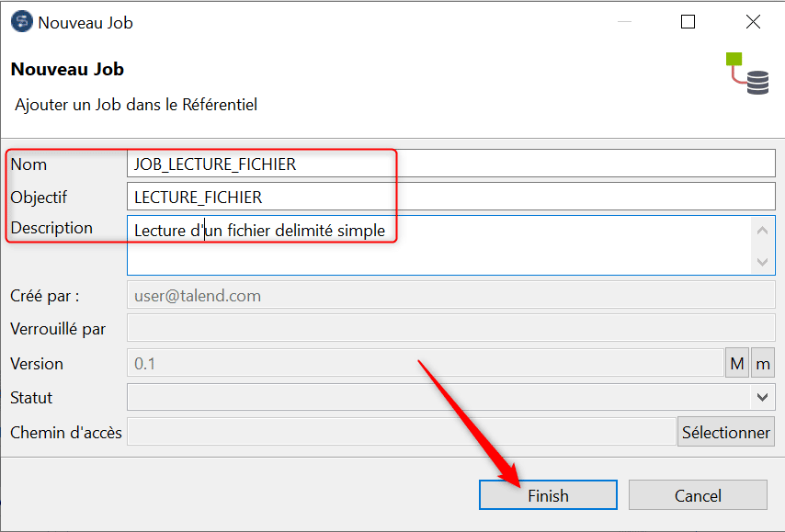Click the Version field showing 0.1
The image size is (785, 532).
425,363
